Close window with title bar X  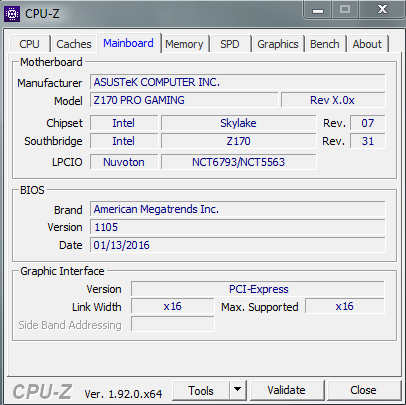tap(383, 9)
